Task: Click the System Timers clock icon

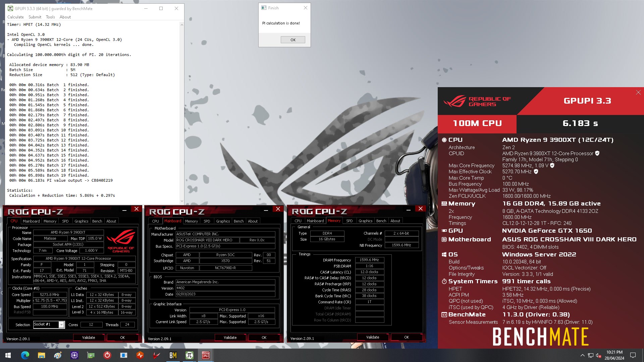Action: tap(444, 282)
